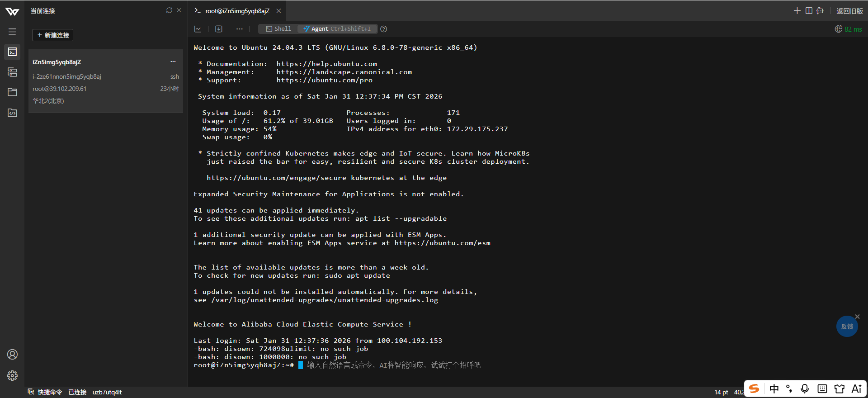The width and height of the screenshot is (868, 398).
Task: Switch to Agent mode
Action: (x=337, y=29)
